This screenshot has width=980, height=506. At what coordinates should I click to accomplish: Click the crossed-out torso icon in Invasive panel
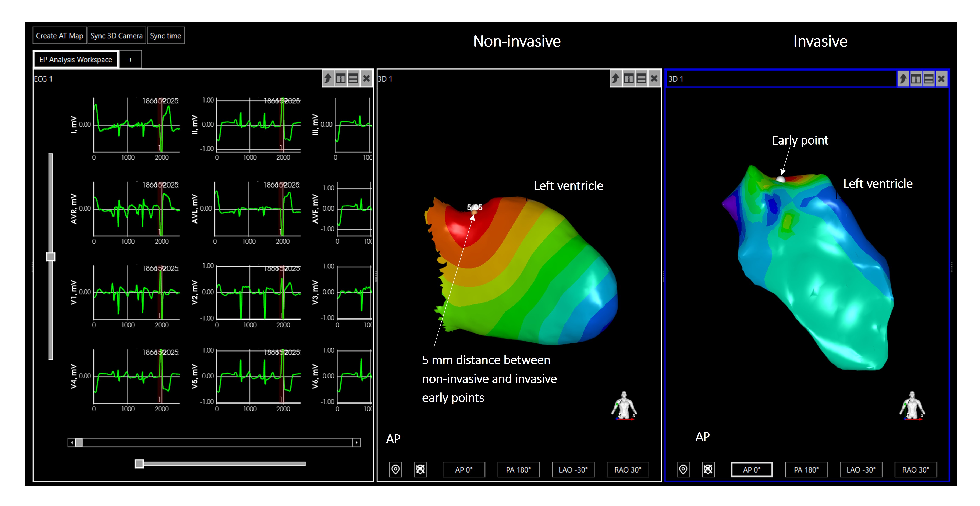click(x=708, y=470)
